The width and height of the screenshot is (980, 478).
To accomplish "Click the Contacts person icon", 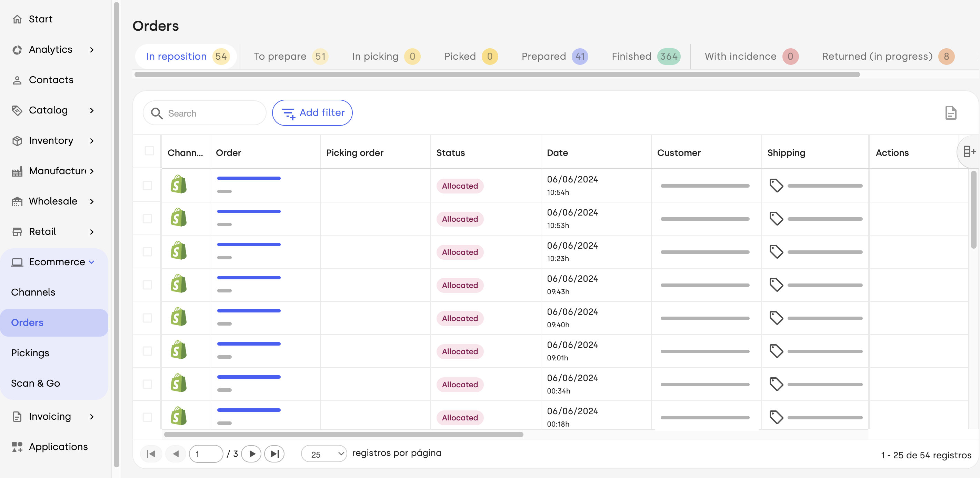I will click(17, 80).
